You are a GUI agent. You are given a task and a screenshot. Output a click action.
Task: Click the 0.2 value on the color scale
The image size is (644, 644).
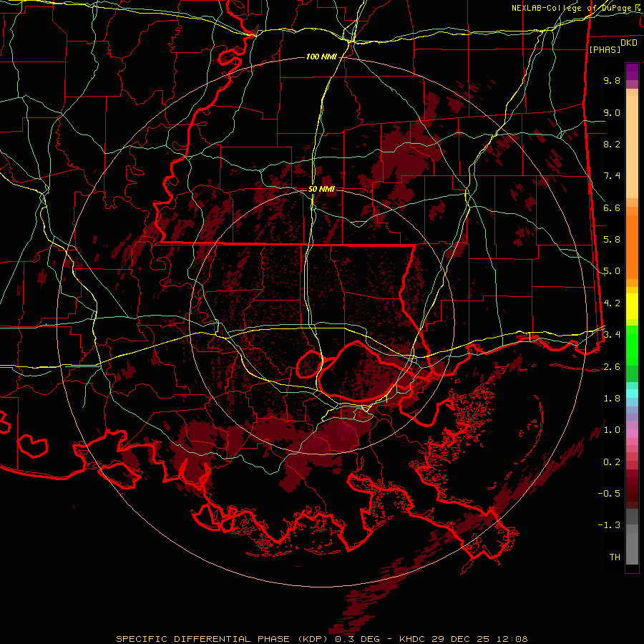click(x=612, y=462)
